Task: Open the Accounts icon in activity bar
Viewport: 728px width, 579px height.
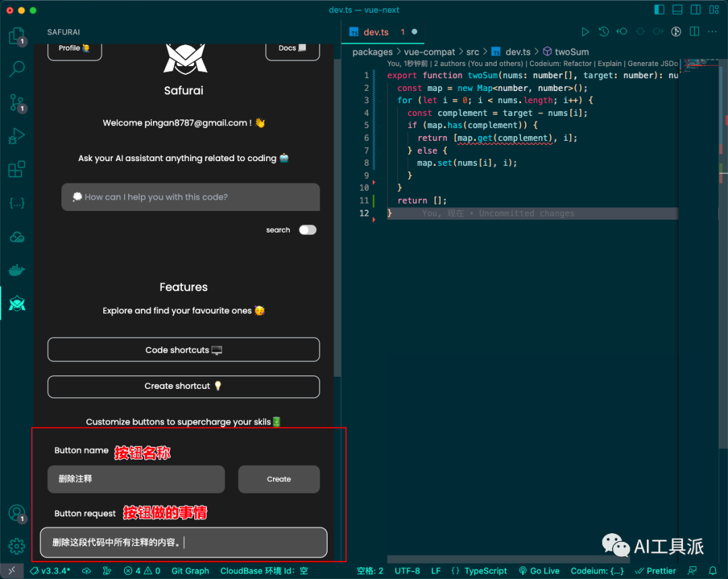Action: 17,513
